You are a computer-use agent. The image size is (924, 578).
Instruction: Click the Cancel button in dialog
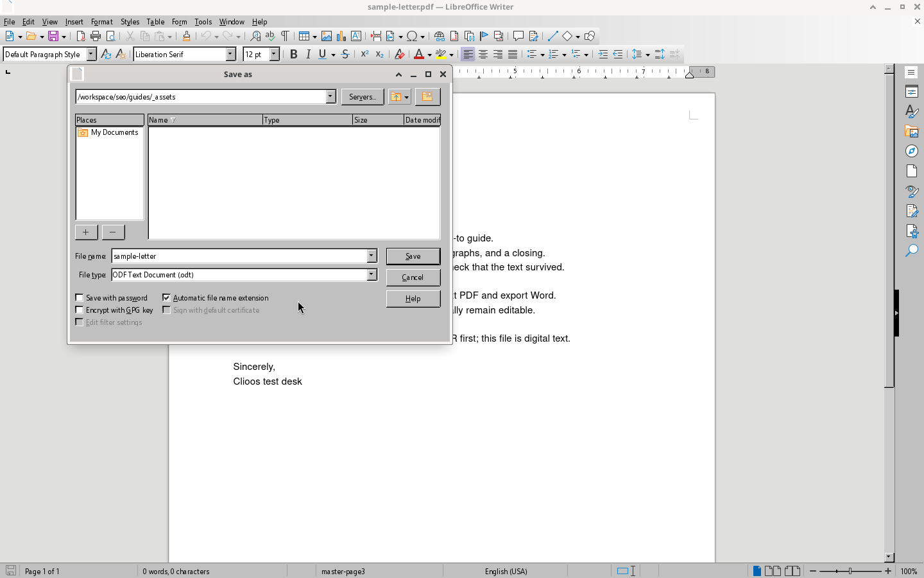click(413, 277)
